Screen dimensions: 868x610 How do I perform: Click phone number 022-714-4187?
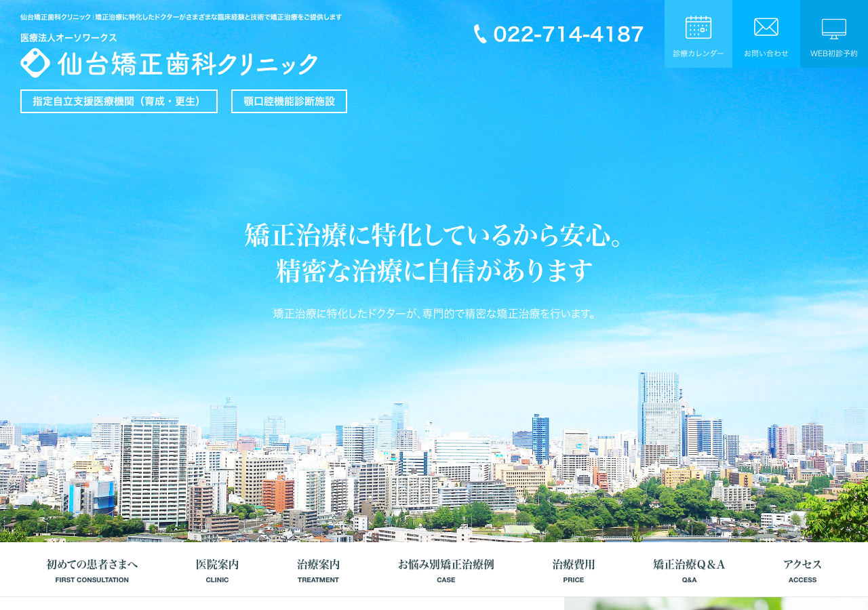pyautogui.click(x=568, y=35)
